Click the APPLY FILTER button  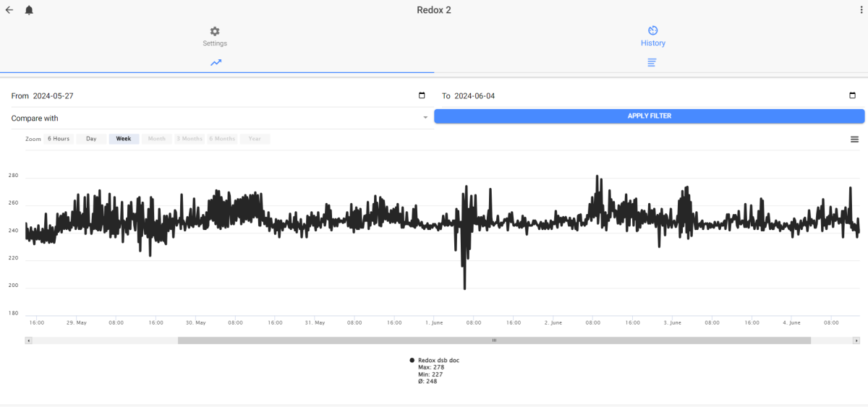[650, 116]
